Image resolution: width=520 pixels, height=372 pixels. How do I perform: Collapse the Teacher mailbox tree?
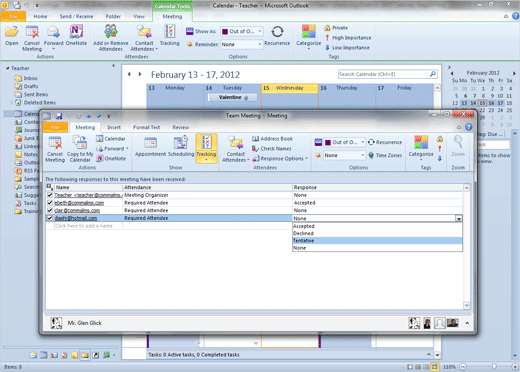7,68
